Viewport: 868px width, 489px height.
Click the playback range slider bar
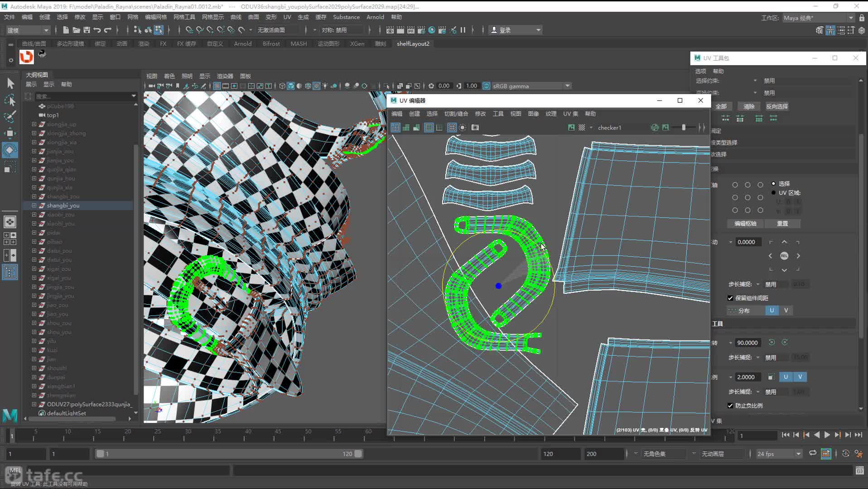tap(229, 454)
